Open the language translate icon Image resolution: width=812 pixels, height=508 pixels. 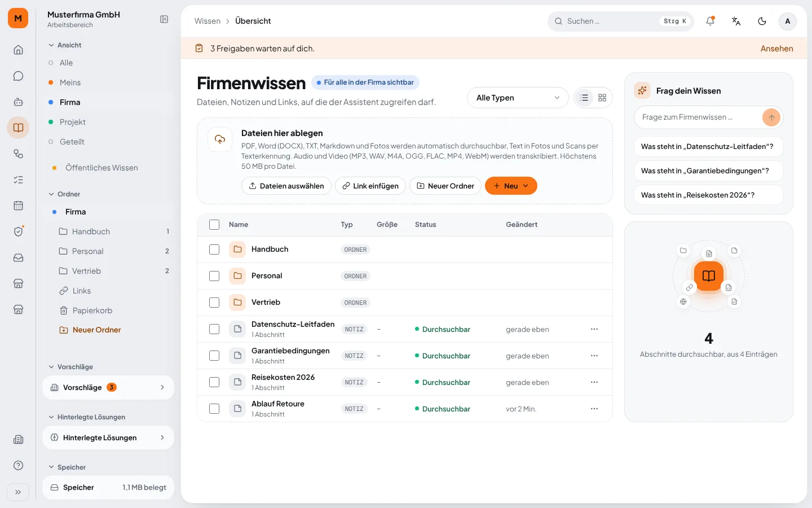click(736, 21)
